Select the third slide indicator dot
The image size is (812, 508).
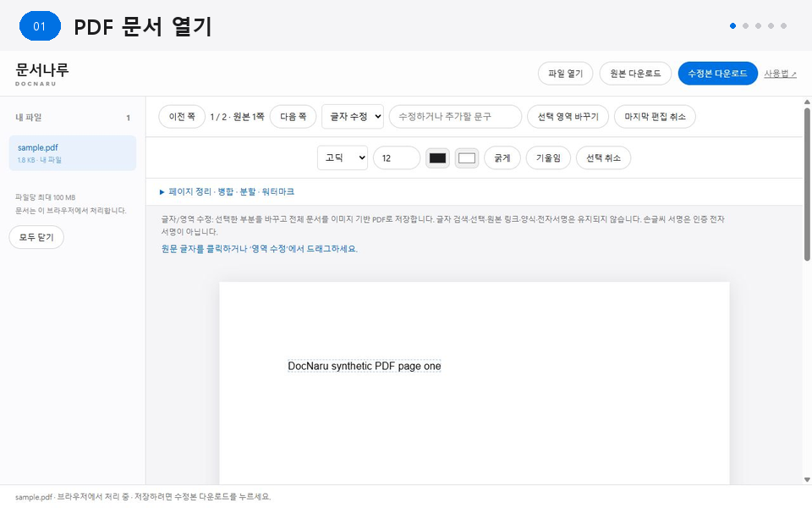[758, 26]
